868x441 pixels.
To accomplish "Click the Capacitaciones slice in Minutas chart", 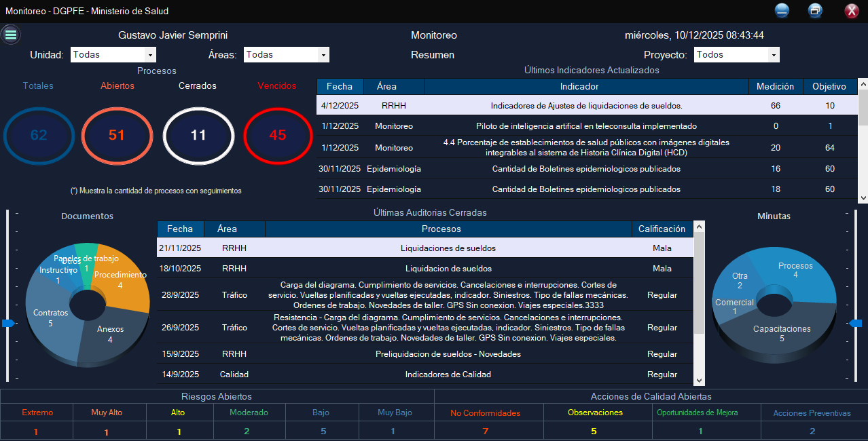I will click(781, 336).
